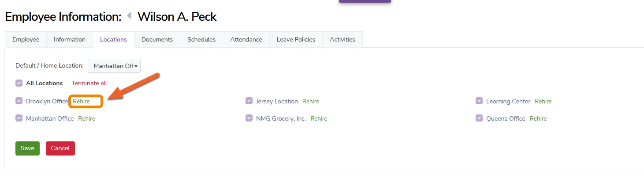This screenshot has height=186, width=644.
Task: Select the Locations tab
Action: click(113, 39)
